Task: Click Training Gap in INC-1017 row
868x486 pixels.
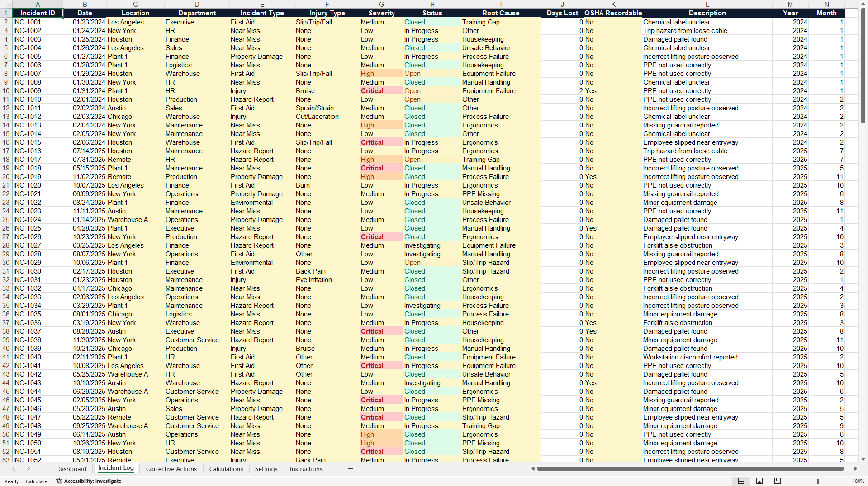Action: pyautogui.click(x=501, y=160)
